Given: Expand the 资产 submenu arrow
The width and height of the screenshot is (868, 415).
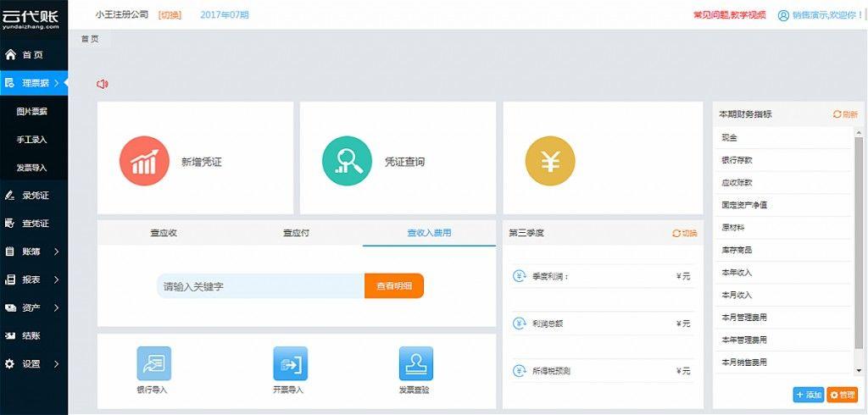Looking at the screenshot, I should pos(57,307).
